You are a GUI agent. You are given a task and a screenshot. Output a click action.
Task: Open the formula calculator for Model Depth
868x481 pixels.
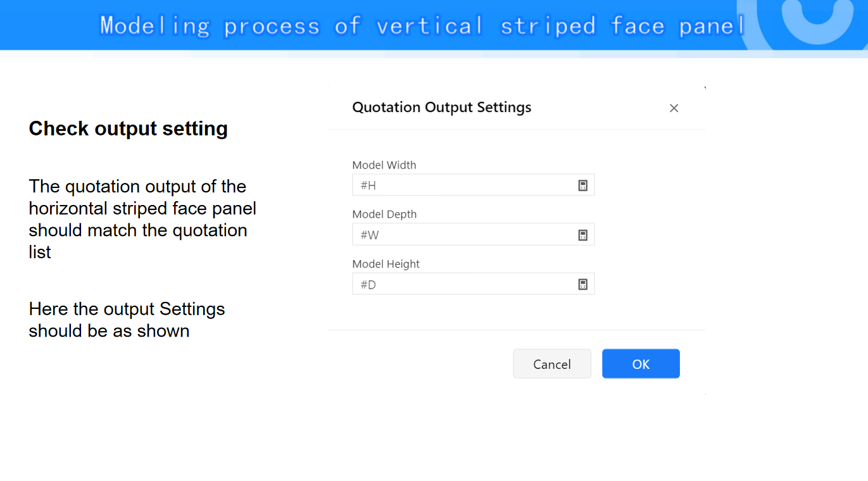582,235
